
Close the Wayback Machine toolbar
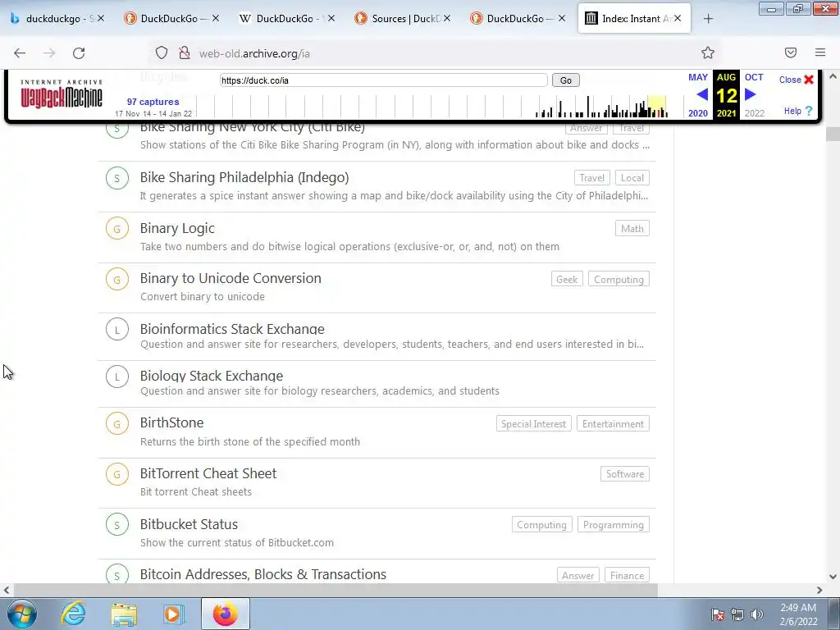[x=797, y=80]
